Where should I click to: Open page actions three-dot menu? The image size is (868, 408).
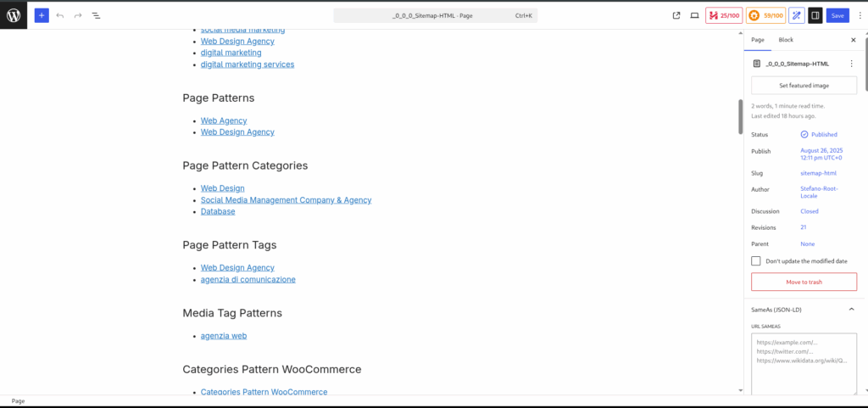click(x=851, y=64)
